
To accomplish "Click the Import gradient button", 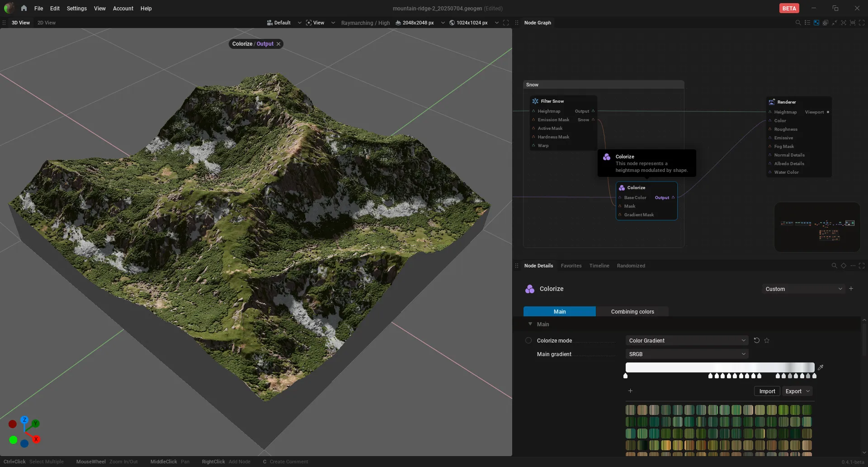I will coord(767,391).
